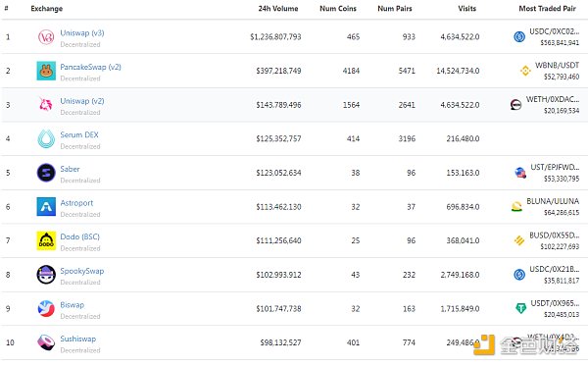Screen dimensions: 588x366
Task: Click the BLUNA/ULUNA pair coin icon
Action: pyautogui.click(x=516, y=206)
